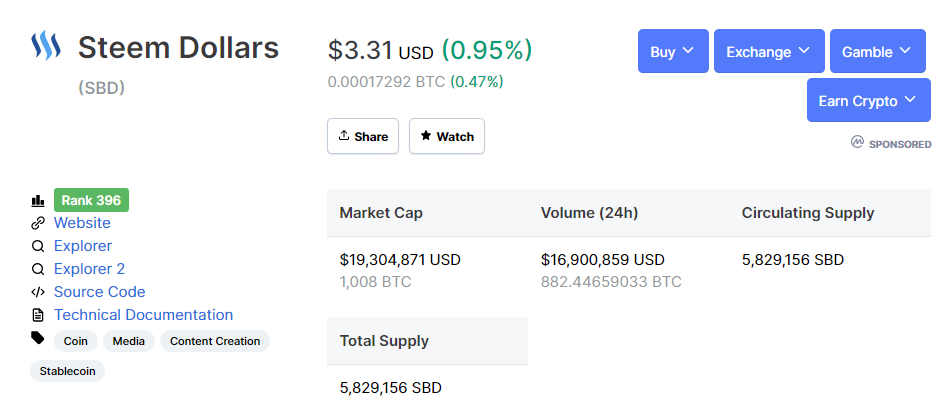The image size is (952, 419).
Task: Click the Share button
Action: click(x=363, y=136)
